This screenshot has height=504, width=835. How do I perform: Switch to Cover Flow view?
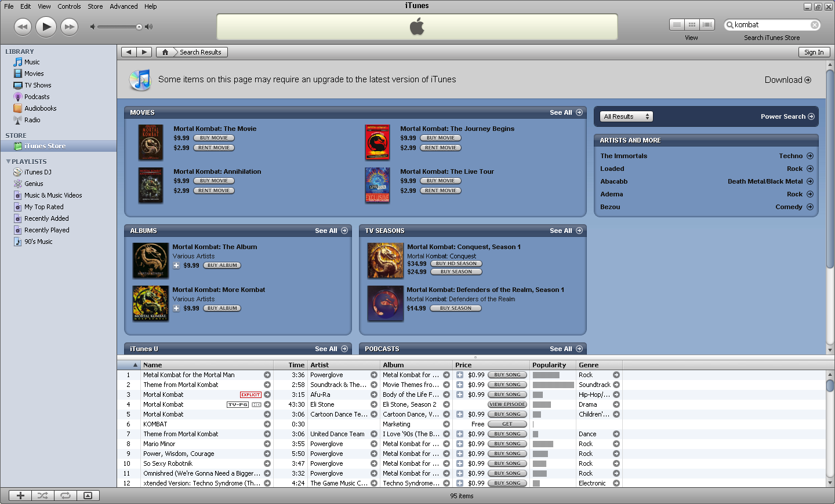tap(707, 25)
